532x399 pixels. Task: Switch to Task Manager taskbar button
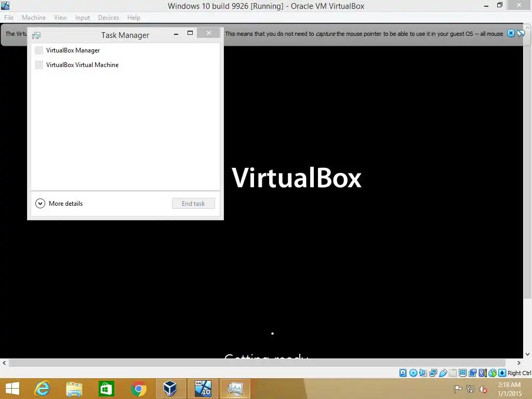235,389
